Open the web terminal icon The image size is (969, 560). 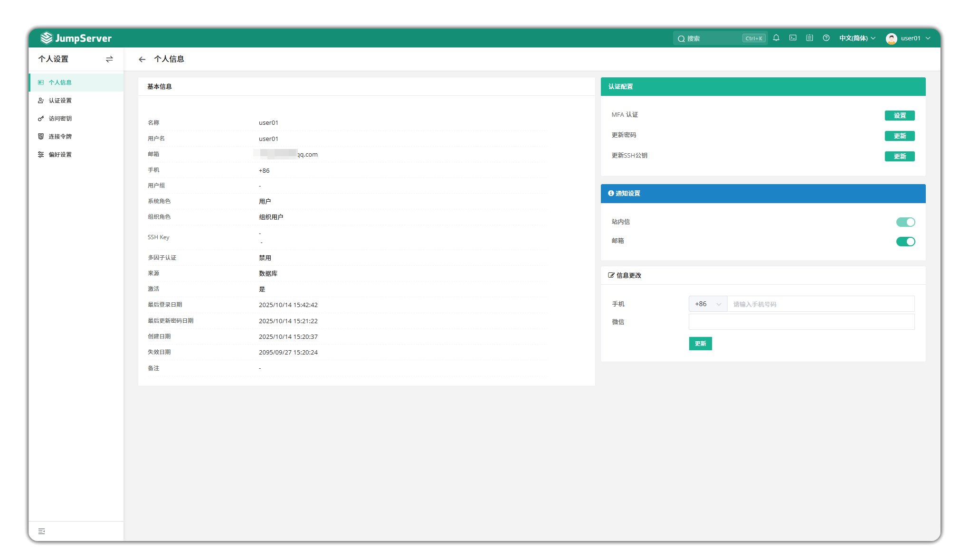793,38
